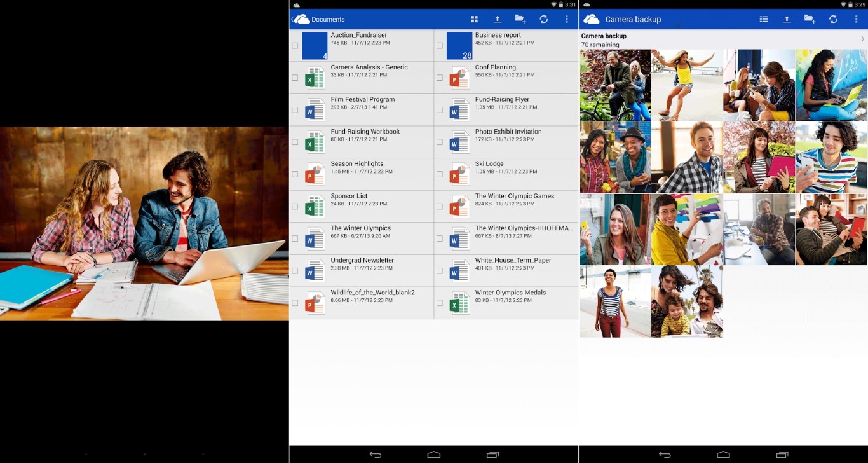Tap upload icon in Camera backup toolbar
The image size is (868, 463).
787,20
